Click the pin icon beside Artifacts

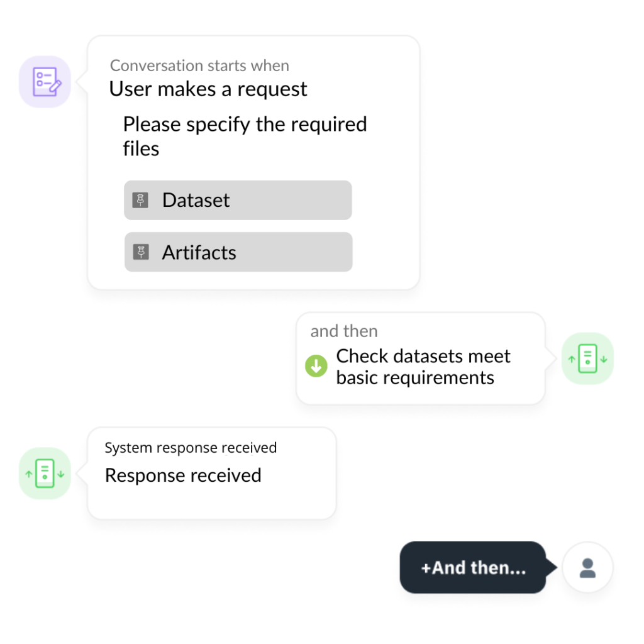(x=141, y=252)
